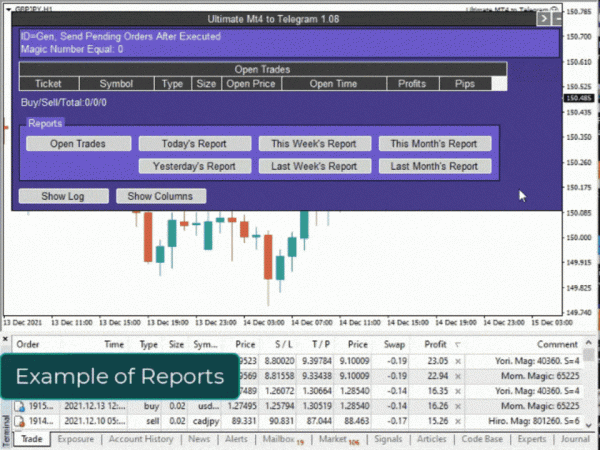Sort the terminal by Type column header

pos(148,344)
